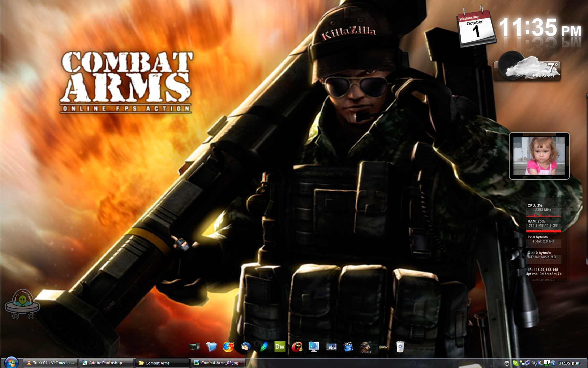Switch to Track 04 - VLC media taskbar button
This screenshot has height=368, width=588.
point(50,363)
